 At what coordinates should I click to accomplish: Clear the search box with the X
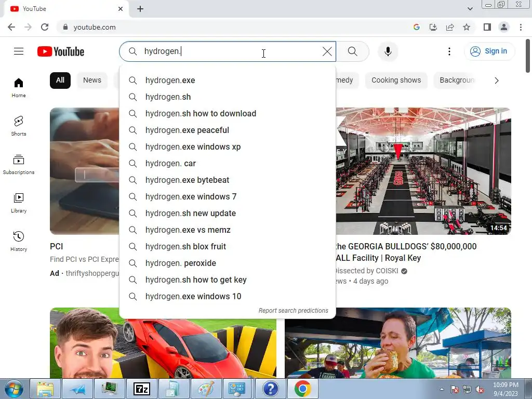point(327,51)
